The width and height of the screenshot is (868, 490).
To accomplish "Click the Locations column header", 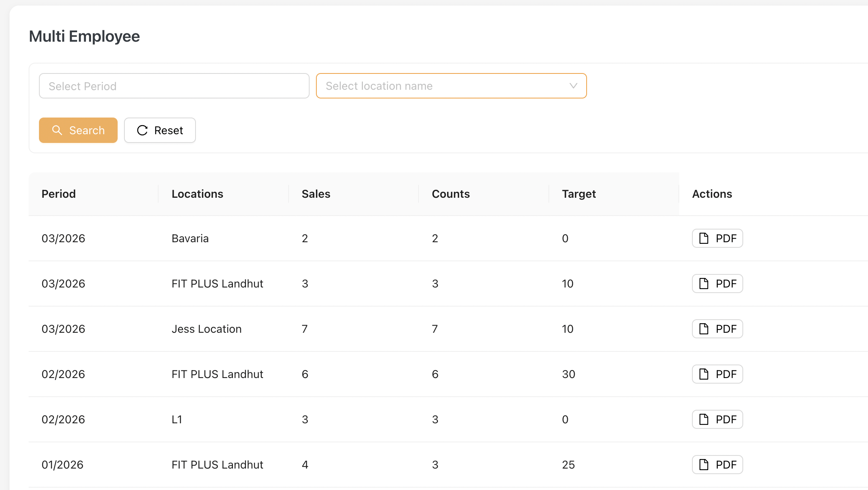I will (198, 194).
